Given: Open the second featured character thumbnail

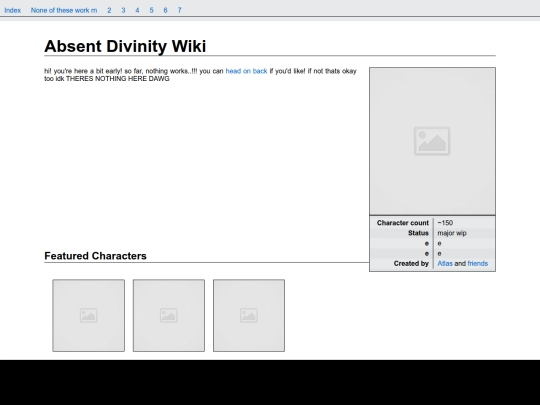Looking at the screenshot, I should (x=169, y=315).
